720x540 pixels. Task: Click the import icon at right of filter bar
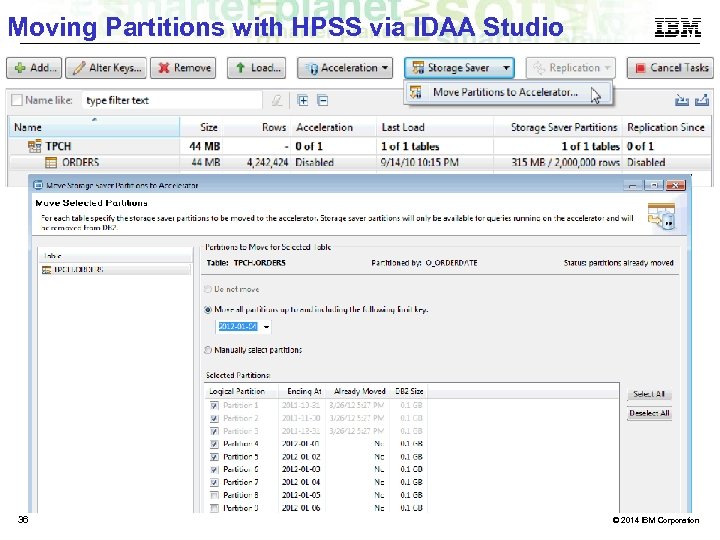pos(682,100)
